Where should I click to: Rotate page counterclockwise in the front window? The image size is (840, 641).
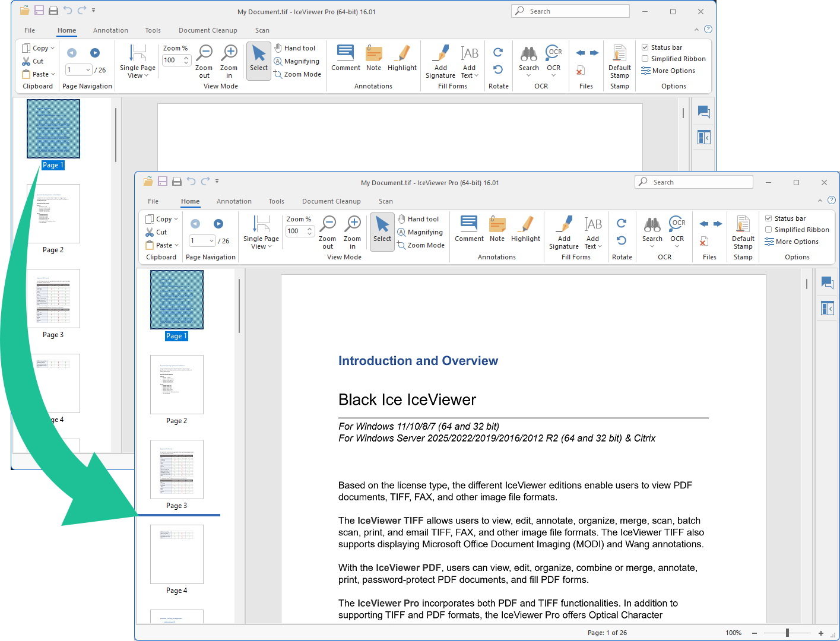622,240
